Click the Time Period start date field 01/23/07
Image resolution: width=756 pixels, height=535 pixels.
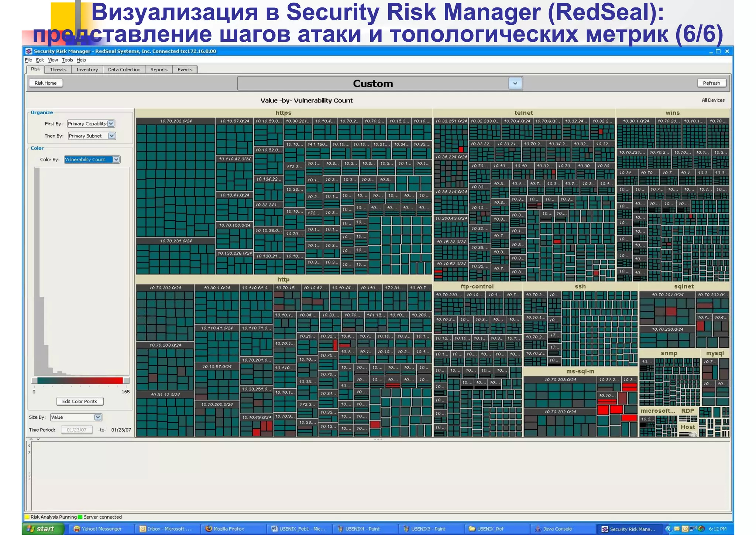[77, 430]
